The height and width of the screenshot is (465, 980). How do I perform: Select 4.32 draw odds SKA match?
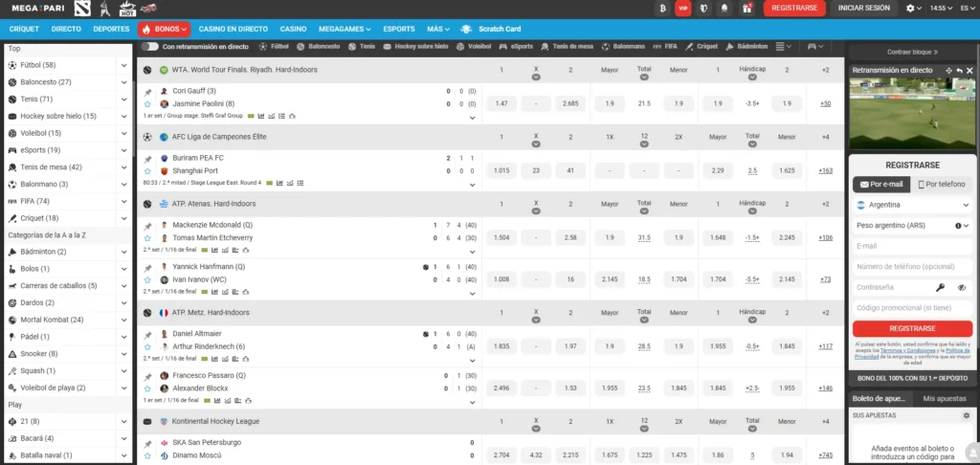coord(536,455)
